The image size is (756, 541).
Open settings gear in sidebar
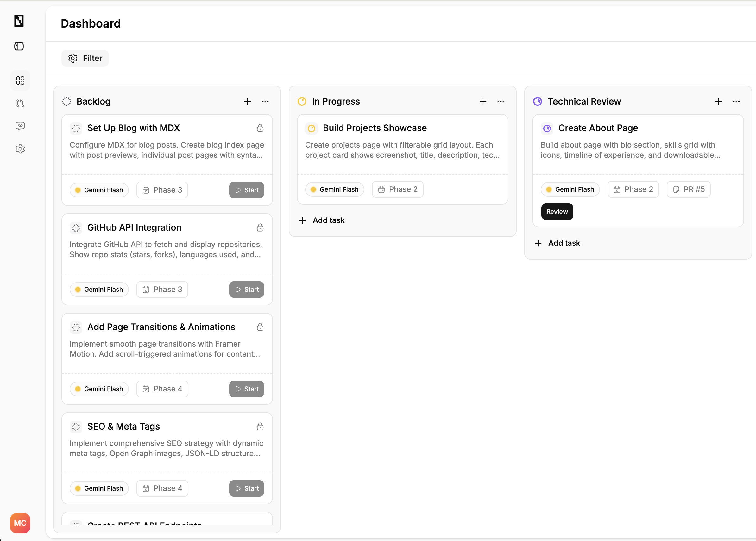(x=20, y=149)
